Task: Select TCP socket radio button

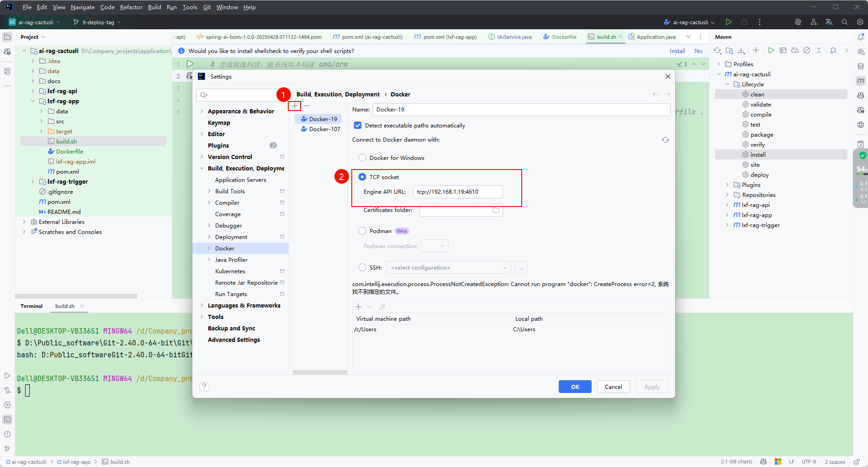Action: [362, 177]
